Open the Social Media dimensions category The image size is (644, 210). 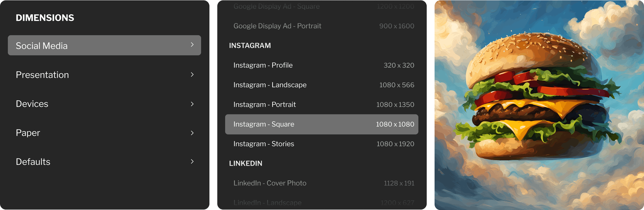click(x=42, y=46)
